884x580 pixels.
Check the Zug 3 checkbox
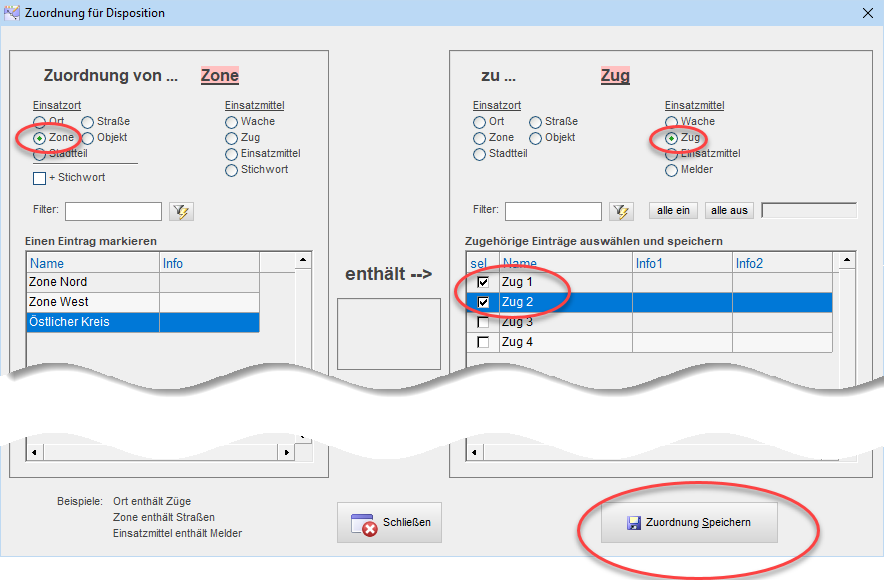[x=483, y=323]
